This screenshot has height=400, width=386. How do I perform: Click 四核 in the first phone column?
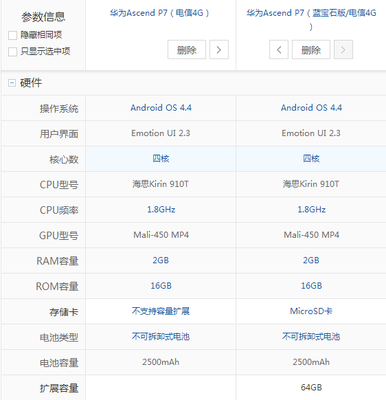[x=161, y=158]
